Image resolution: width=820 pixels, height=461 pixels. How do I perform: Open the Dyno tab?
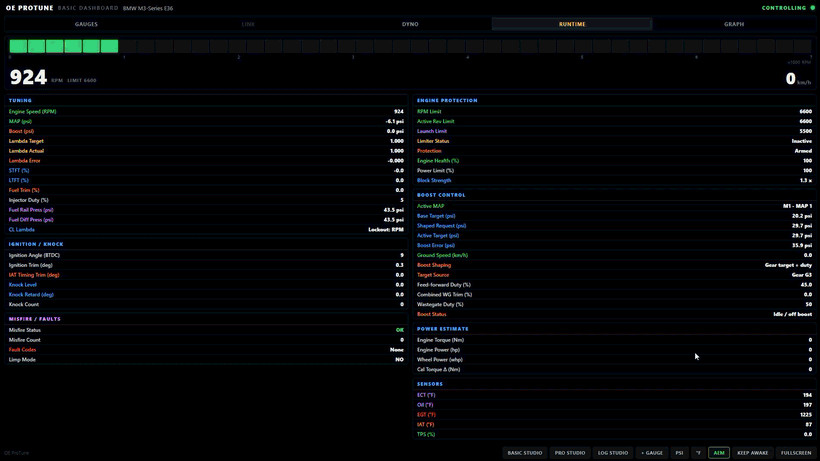click(410, 24)
